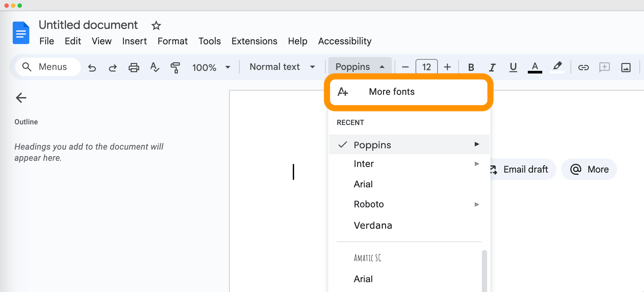644x292 pixels.
Task: Open the 100% zoom dropdown
Action: [x=211, y=68]
